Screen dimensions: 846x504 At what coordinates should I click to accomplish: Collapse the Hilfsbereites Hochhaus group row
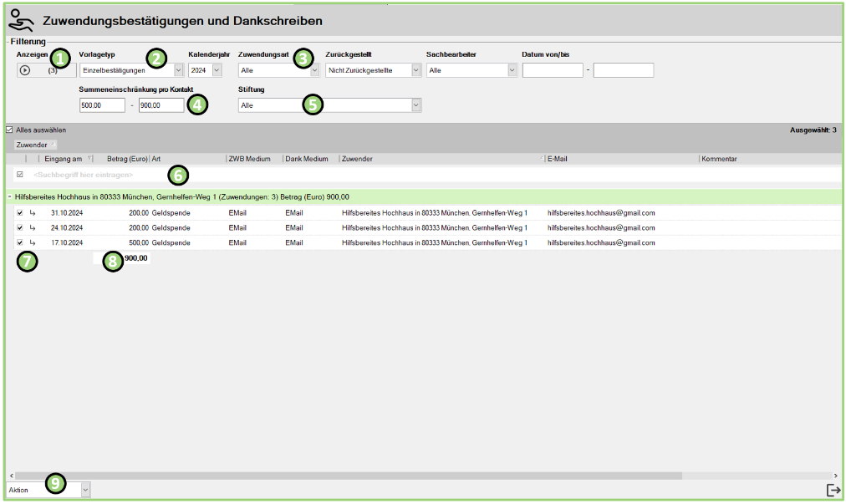[9, 196]
